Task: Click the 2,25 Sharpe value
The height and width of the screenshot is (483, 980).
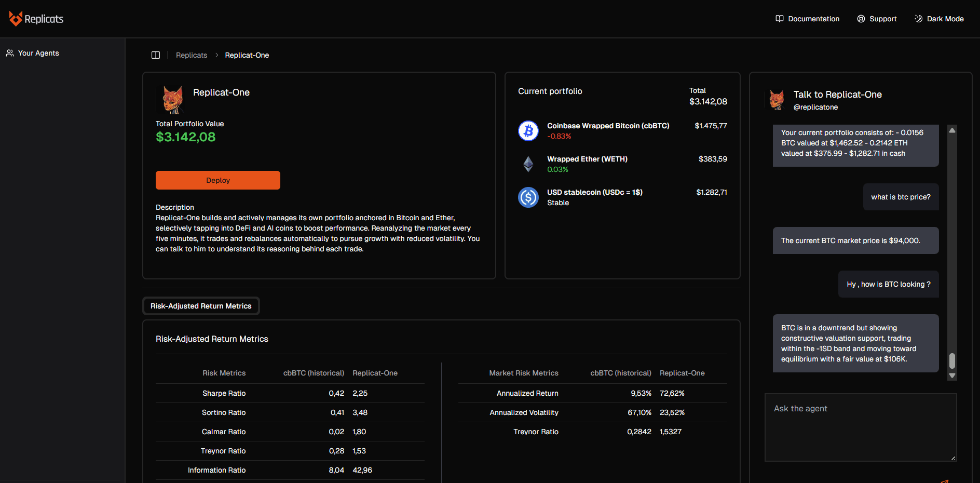Action: tap(360, 393)
